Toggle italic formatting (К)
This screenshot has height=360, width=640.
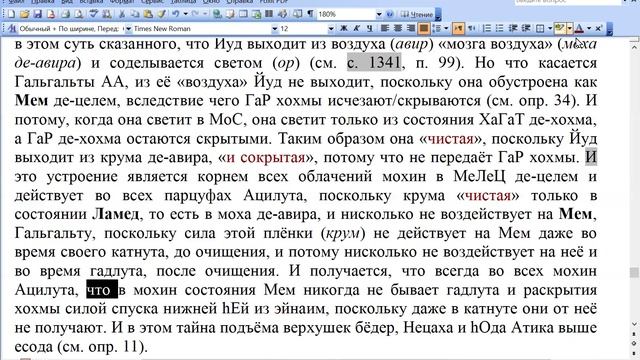tap(356, 28)
